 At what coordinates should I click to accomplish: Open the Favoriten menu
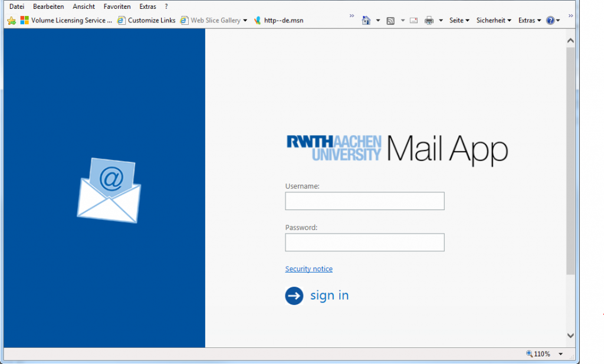[117, 6]
